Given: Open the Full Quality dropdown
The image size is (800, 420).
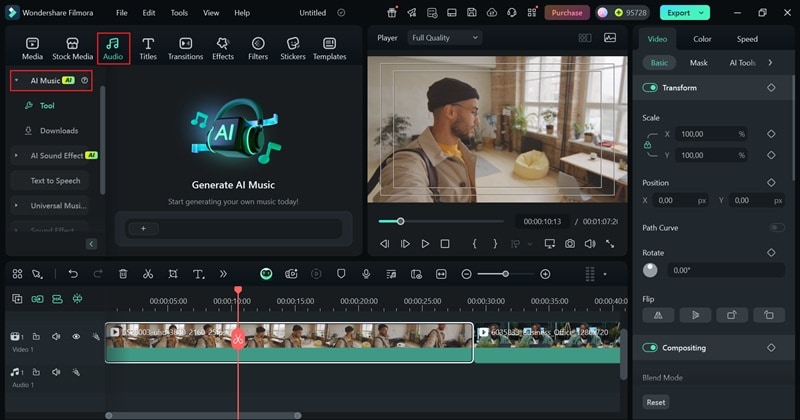Looking at the screenshot, I should [444, 38].
